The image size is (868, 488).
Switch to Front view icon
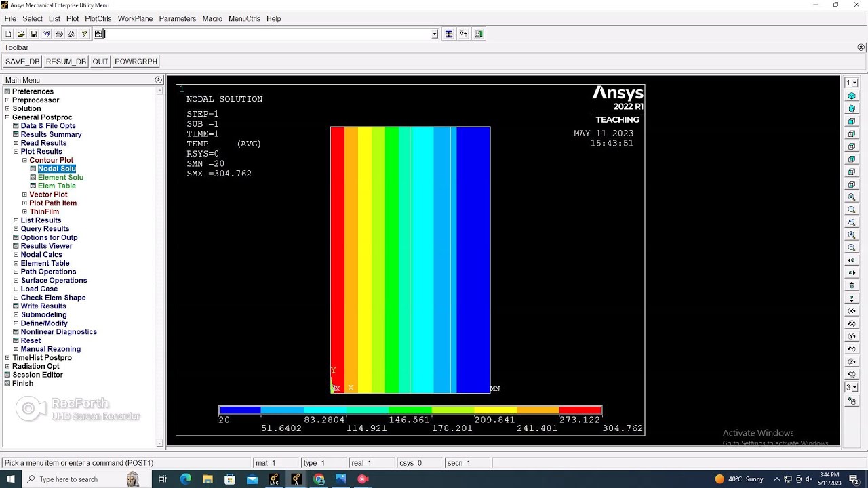[x=852, y=121]
